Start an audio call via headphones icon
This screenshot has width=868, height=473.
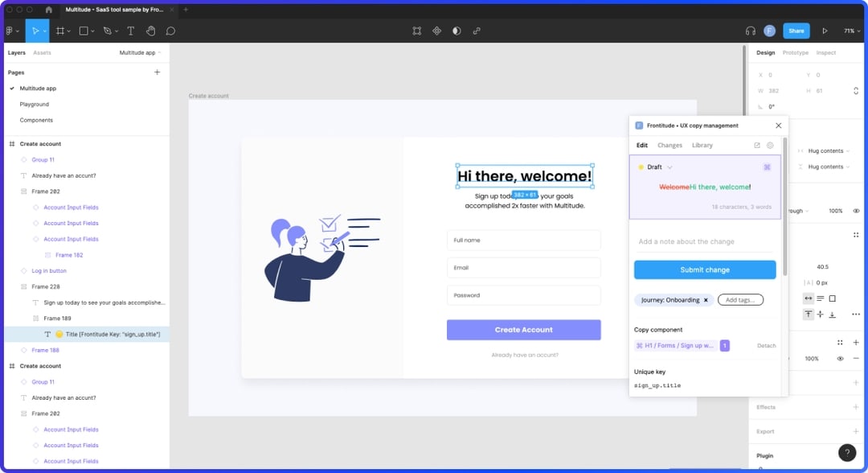point(751,31)
